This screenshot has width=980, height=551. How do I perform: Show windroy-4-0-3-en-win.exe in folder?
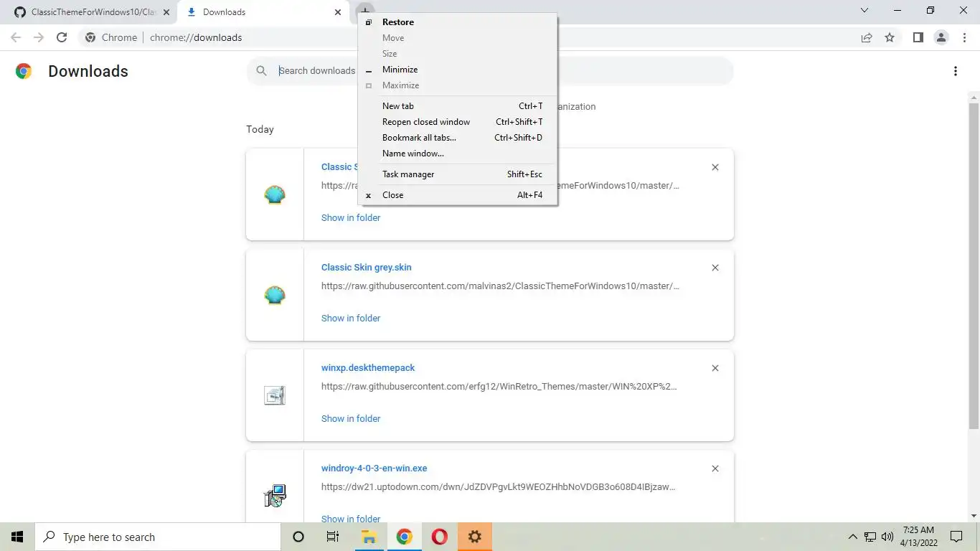point(351,518)
